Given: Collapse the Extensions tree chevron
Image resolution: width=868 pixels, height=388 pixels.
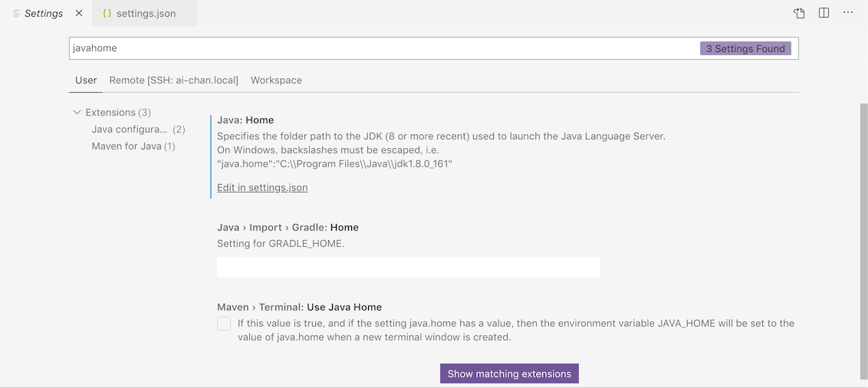Looking at the screenshot, I should pyautogui.click(x=77, y=112).
